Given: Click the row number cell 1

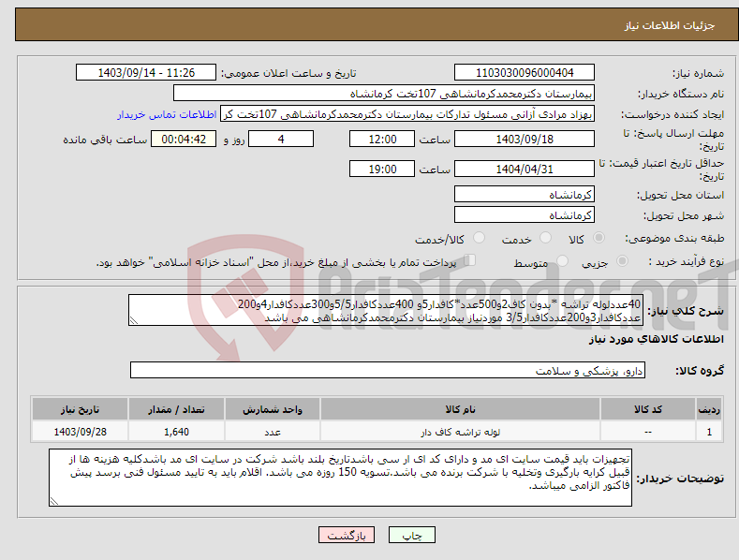Looking at the screenshot, I should (709, 432).
